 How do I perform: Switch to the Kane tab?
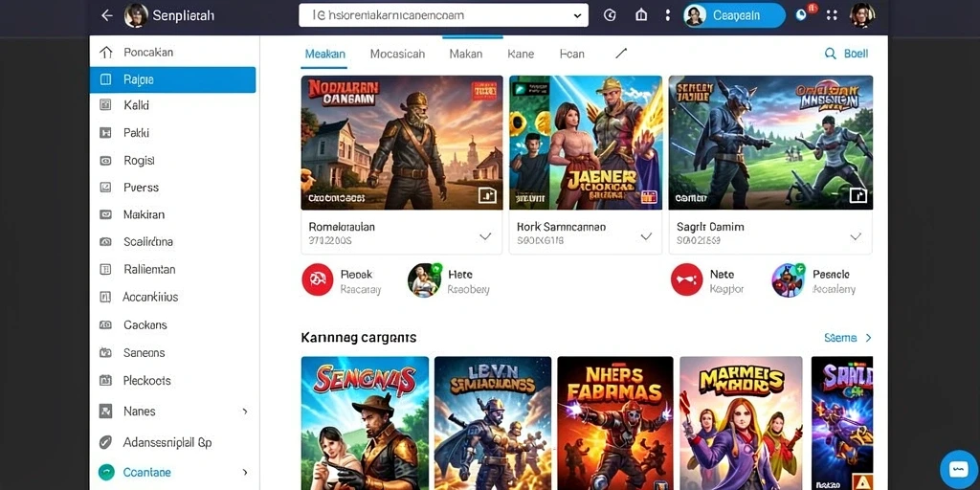(521, 54)
